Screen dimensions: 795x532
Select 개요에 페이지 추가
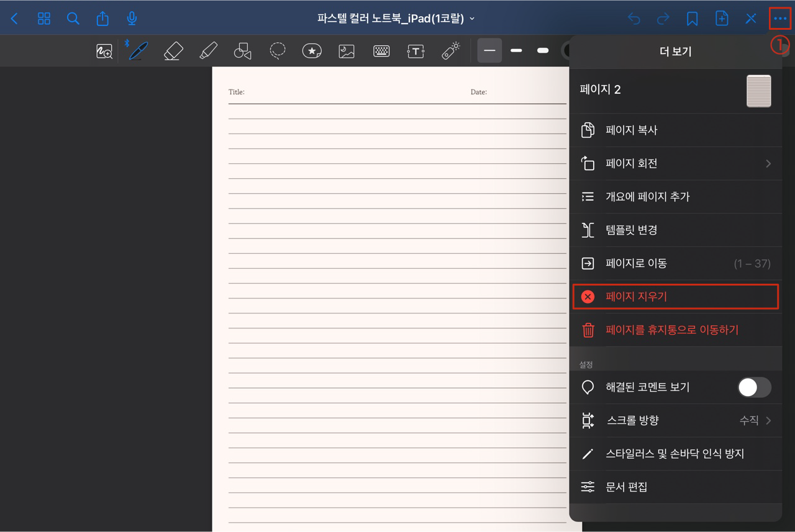point(675,197)
